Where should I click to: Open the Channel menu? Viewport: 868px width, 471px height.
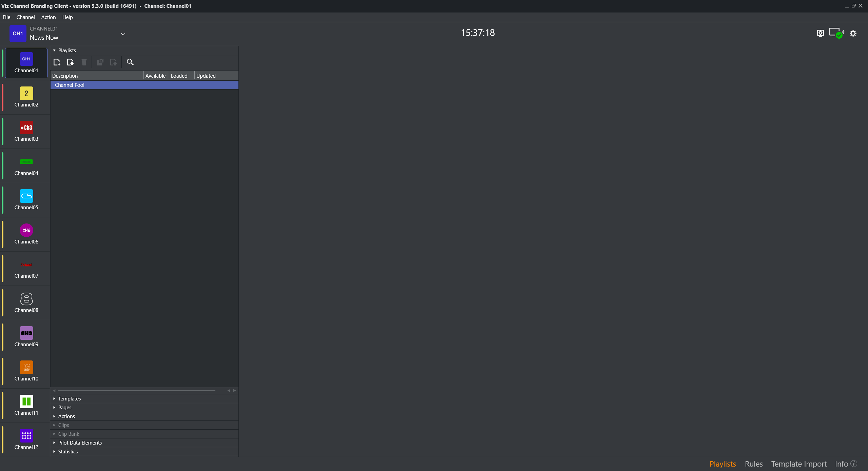click(x=25, y=17)
